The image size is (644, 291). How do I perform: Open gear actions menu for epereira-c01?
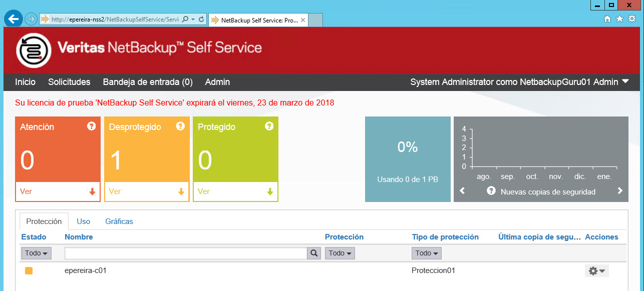(597, 270)
